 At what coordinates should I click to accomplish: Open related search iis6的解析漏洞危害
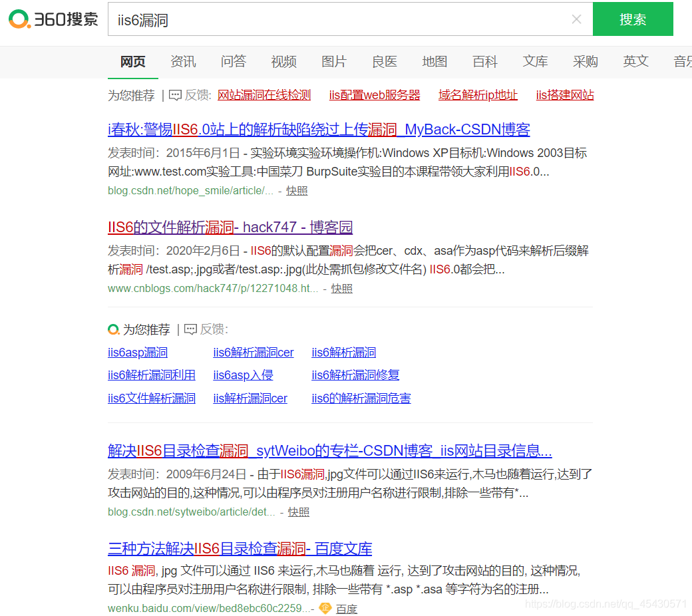(x=361, y=398)
